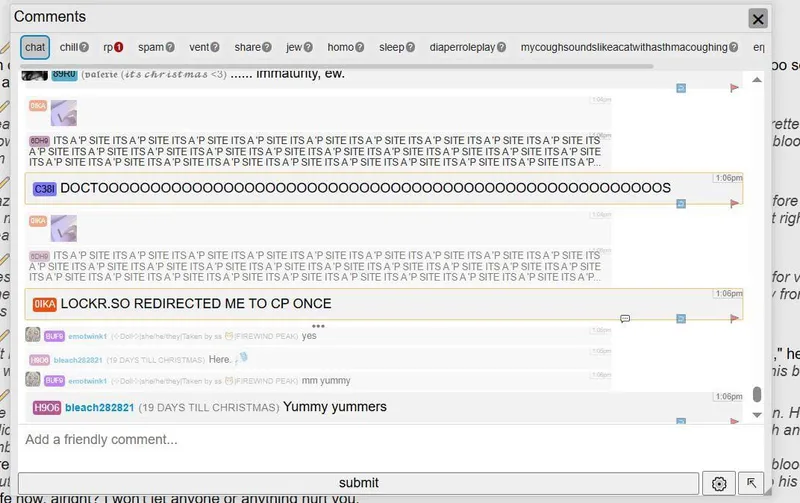Flag the C38I user's message
The height and width of the screenshot is (503, 800).
coord(735,203)
